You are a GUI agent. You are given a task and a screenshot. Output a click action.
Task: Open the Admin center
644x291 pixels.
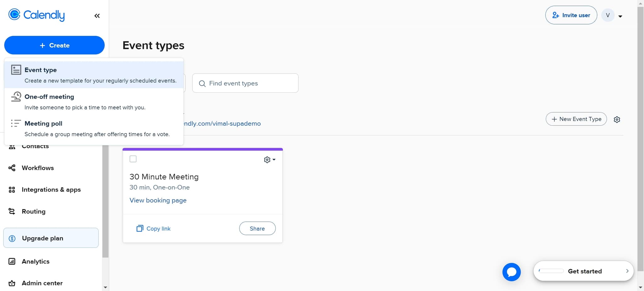tap(42, 283)
